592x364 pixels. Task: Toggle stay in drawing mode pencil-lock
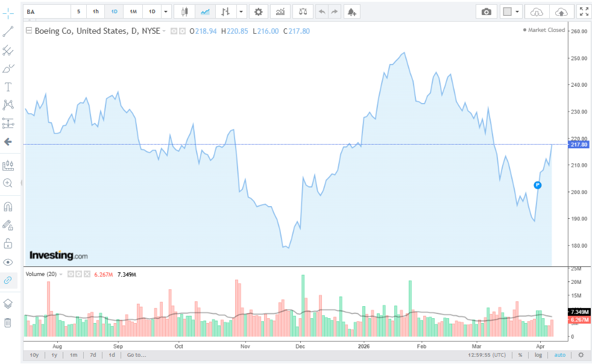click(x=8, y=225)
